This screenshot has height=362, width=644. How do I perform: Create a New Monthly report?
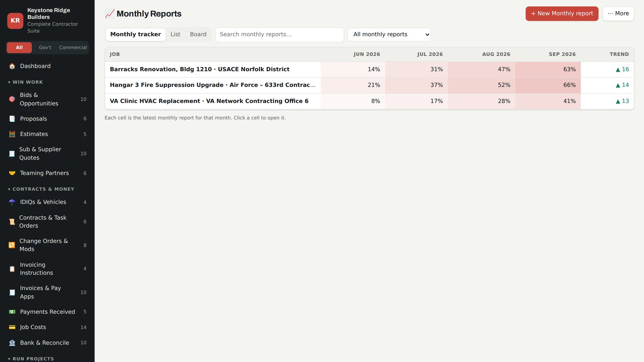click(562, 14)
